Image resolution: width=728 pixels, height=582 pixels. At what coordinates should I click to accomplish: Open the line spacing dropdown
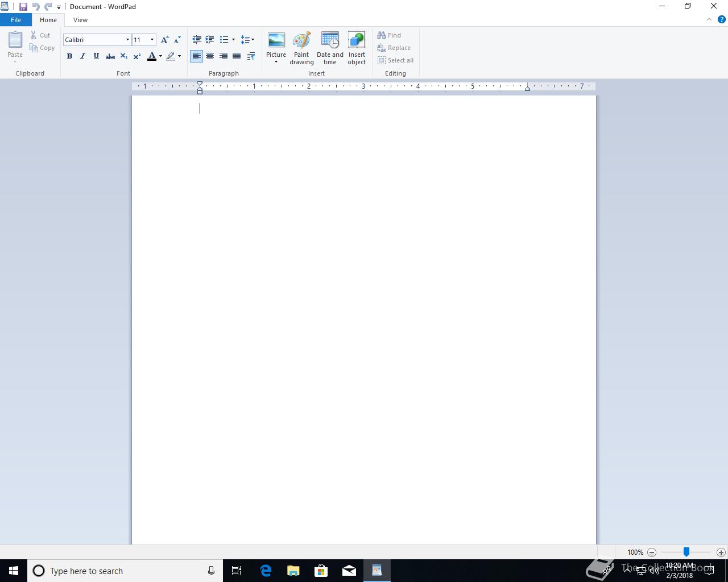click(x=247, y=40)
